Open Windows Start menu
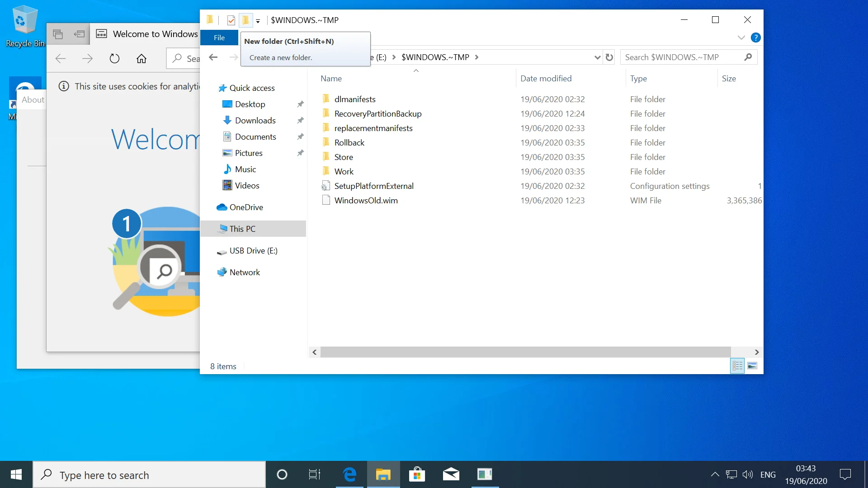 16,474
